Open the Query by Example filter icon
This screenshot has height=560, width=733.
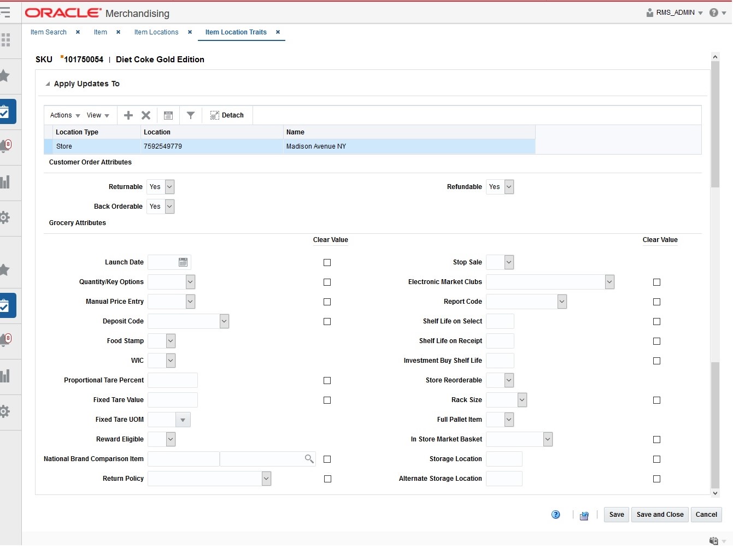pos(190,115)
